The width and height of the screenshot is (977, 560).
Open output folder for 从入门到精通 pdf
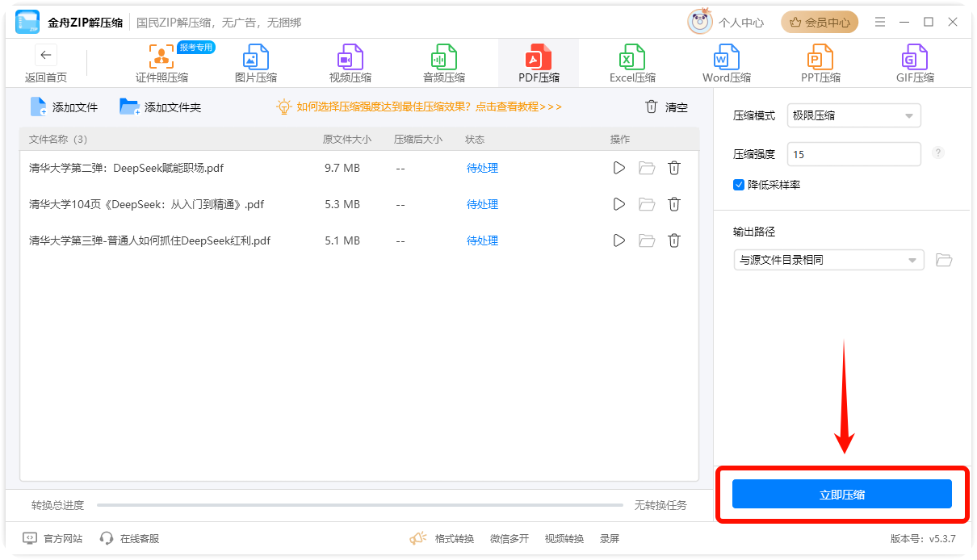coord(647,204)
